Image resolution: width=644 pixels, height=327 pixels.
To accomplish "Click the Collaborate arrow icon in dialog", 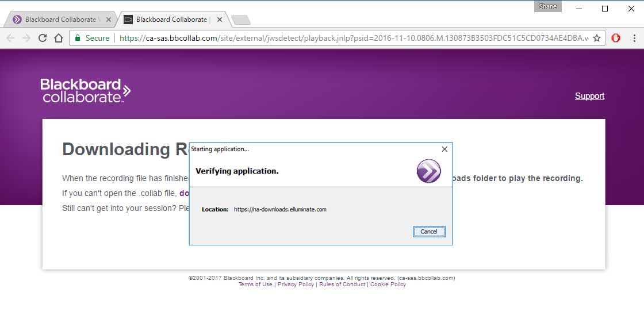I will [x=429, y=171].
